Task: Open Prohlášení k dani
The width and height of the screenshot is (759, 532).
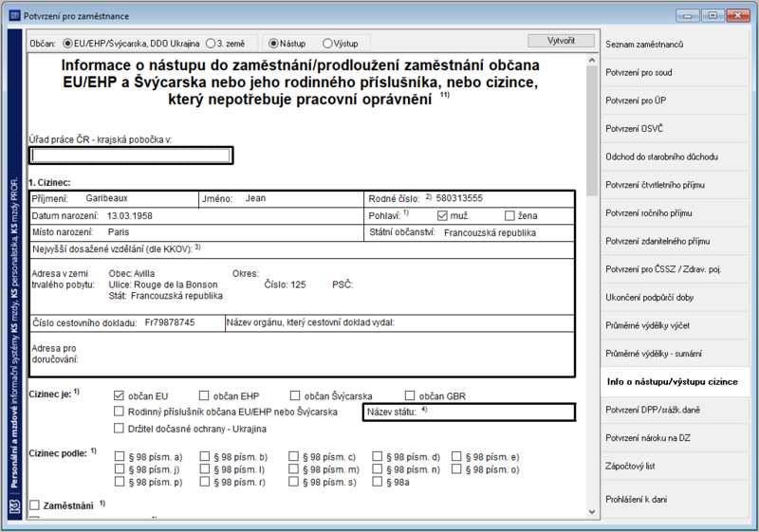Action: (x=675, y=499)
